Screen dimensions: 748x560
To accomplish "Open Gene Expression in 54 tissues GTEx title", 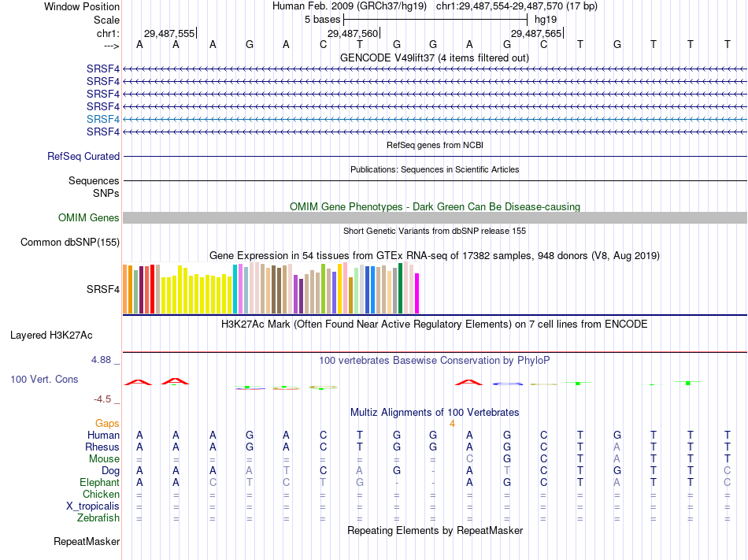I will click(435, 255).
